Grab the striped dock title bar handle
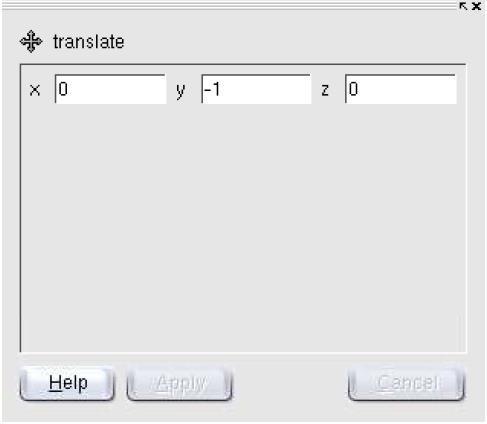Image resolution: width=487 pixels, height=424 pixels. click(229, 6)
